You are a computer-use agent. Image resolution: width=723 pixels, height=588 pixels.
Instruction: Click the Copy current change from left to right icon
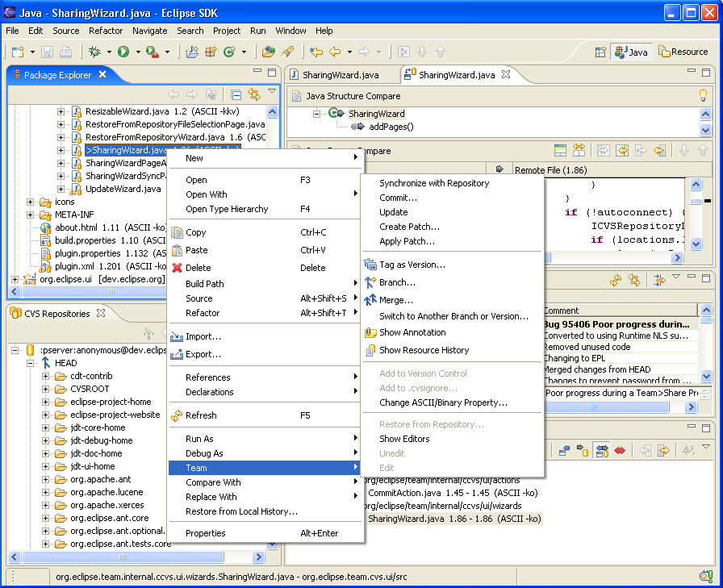pos(641,150)
